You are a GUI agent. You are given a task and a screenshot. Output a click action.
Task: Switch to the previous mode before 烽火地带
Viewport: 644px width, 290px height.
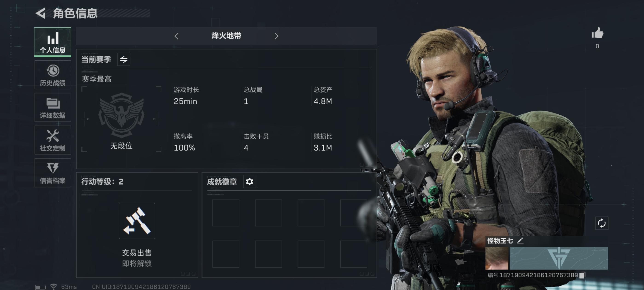point(176,36)
